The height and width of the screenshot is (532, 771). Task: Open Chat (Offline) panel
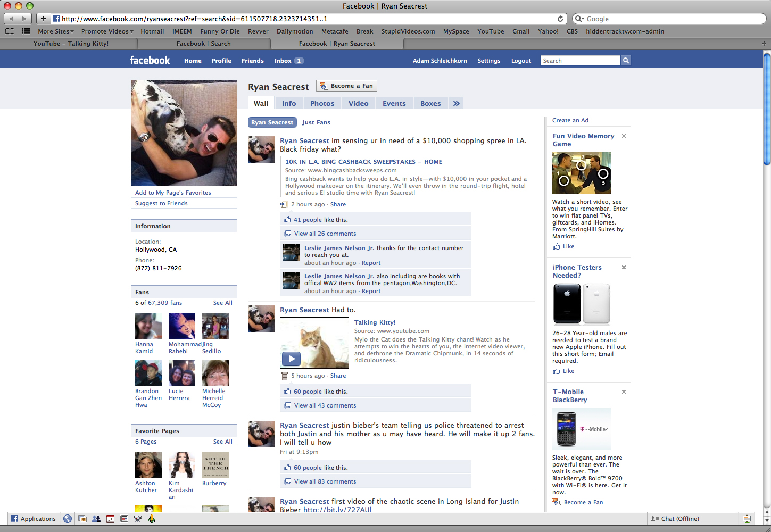point(693,519)
